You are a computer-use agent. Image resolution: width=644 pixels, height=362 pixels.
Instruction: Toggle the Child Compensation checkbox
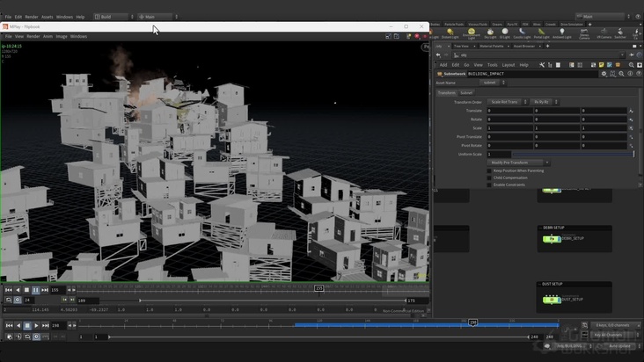(490, 177)
